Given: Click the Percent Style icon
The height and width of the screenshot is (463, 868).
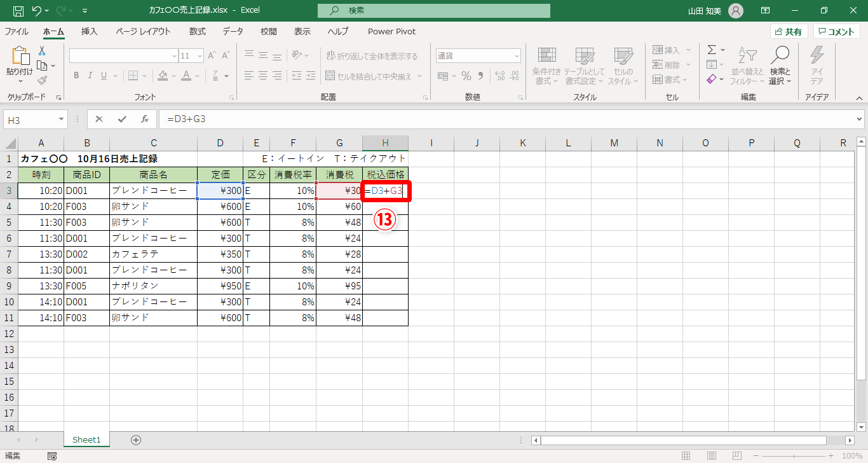Looking at the screenshot, I should 466,76.
